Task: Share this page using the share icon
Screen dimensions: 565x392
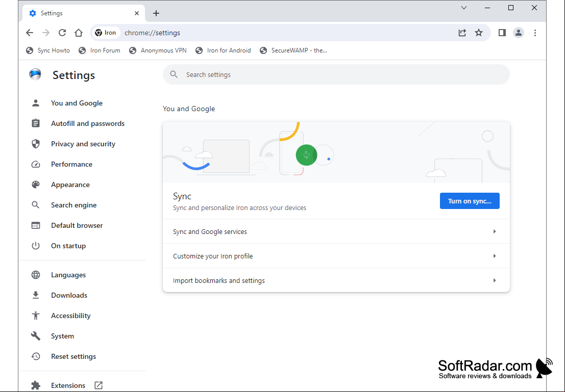Action: tap(462, 33)
